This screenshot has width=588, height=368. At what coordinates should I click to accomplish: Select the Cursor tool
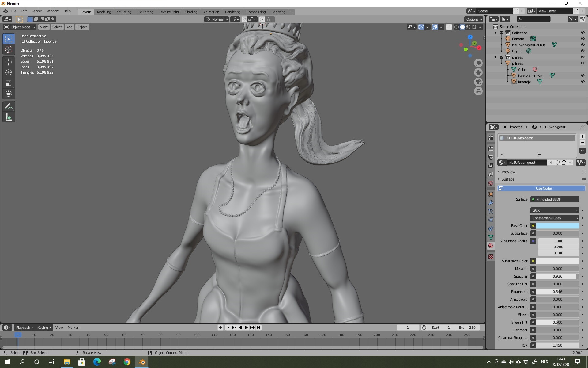click(x=9, y=49)
